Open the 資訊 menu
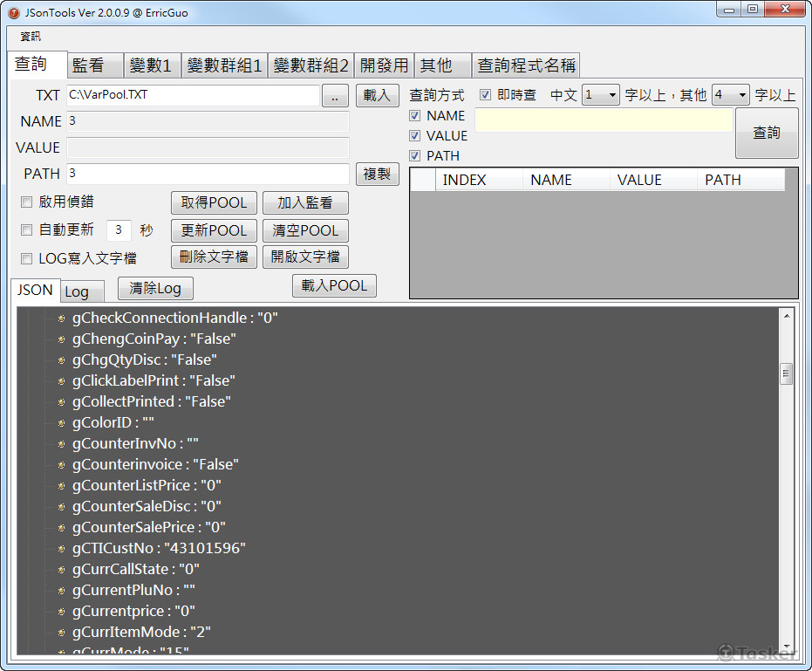This screenshot has width=812, height=671. click(x=31, y=37)
